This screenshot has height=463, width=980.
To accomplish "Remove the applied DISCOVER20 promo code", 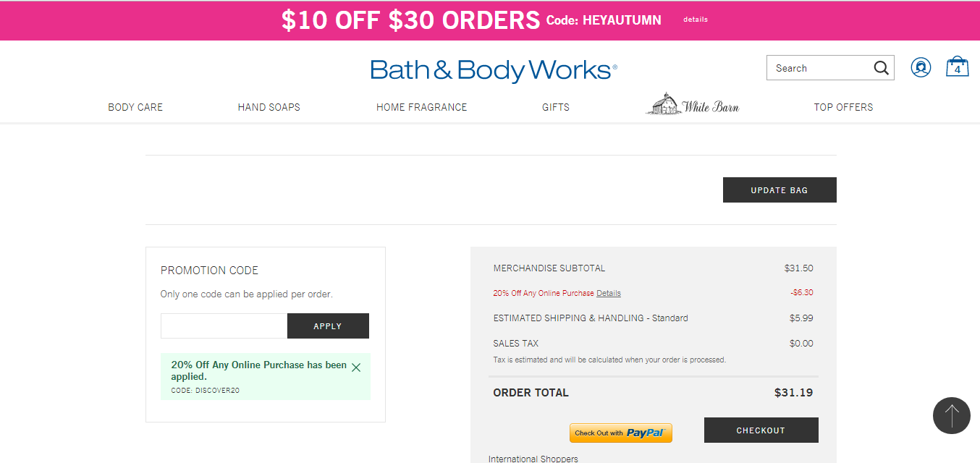I will tap(356, 368).
